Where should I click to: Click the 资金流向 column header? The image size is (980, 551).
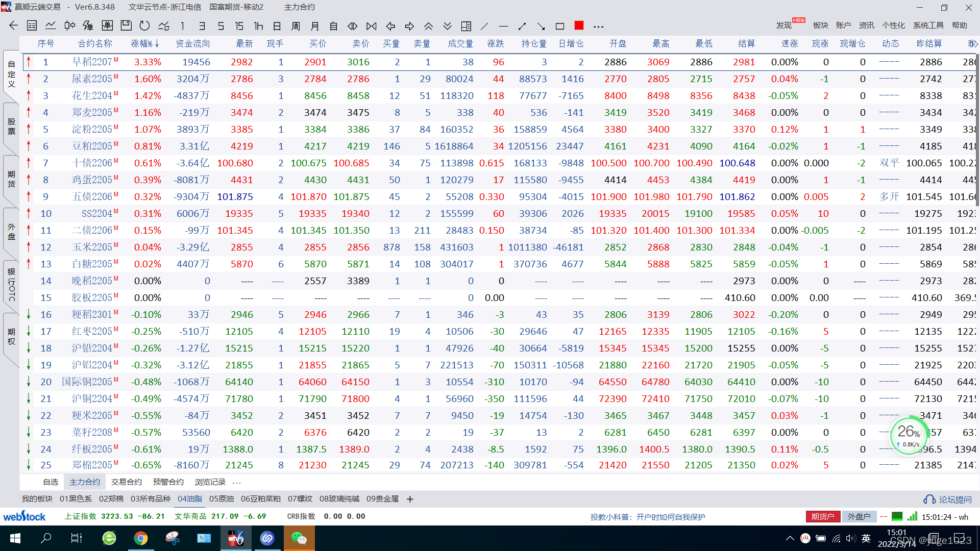click(193, 44)
